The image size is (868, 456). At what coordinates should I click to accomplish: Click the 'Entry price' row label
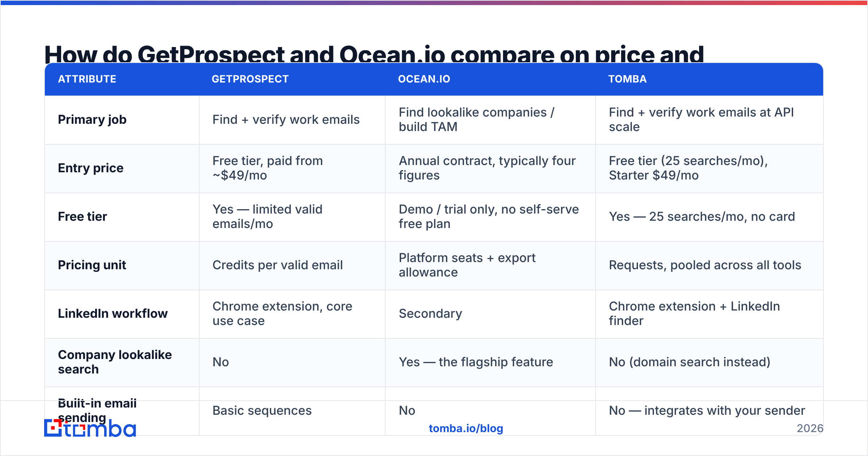tap(91, 168)
